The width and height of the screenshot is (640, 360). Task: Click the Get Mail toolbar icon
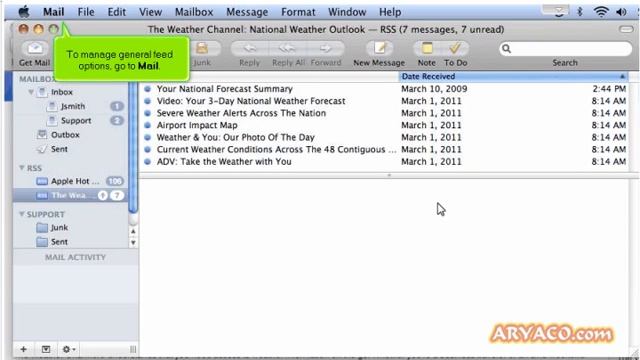click(x=35, y=49)
